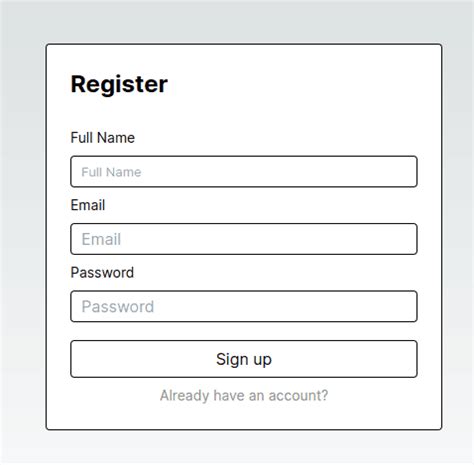Place cursor in Full Name placeholder text

tap(111, 172)
